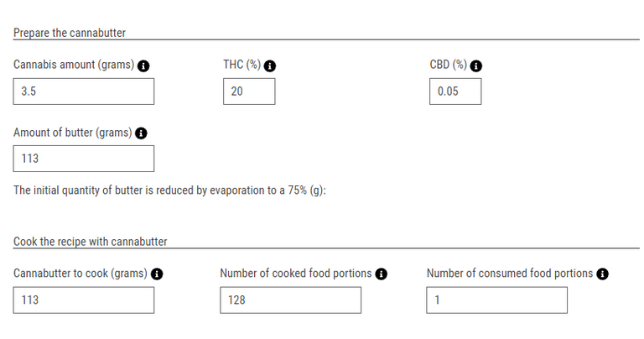Click info icon for cooked food portions

pos(382,274)
